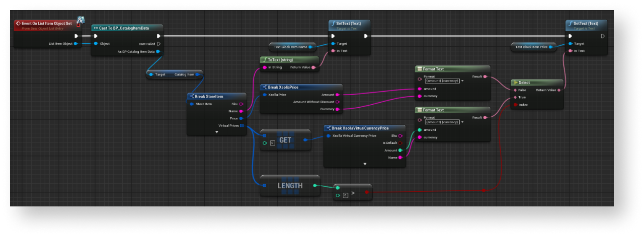Click the upper Format Text node icon
This screenshot has height=237, width=644.
coord(419,69)
